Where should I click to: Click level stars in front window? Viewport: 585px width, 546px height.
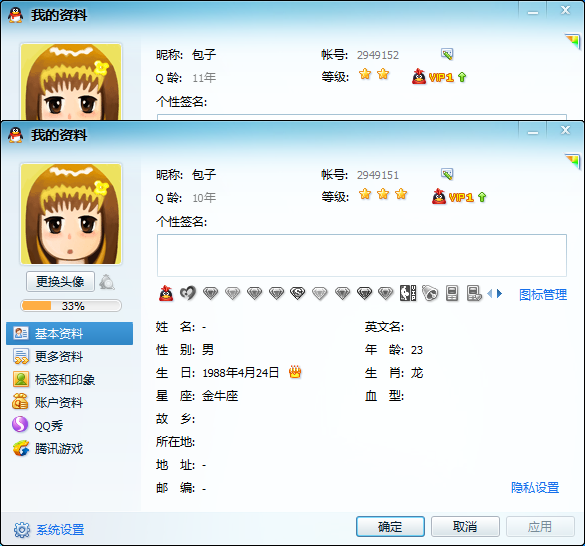coord(383,194)
